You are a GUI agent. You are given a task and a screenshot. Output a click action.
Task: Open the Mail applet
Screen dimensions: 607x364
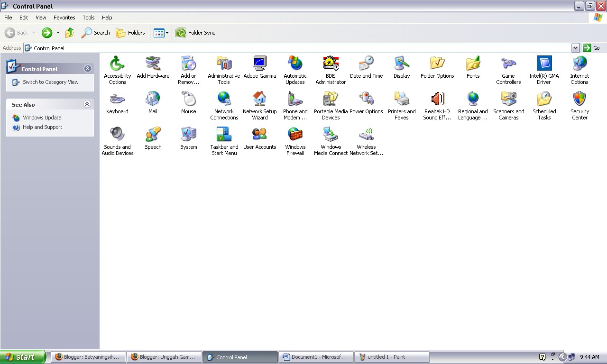(153, 102)
